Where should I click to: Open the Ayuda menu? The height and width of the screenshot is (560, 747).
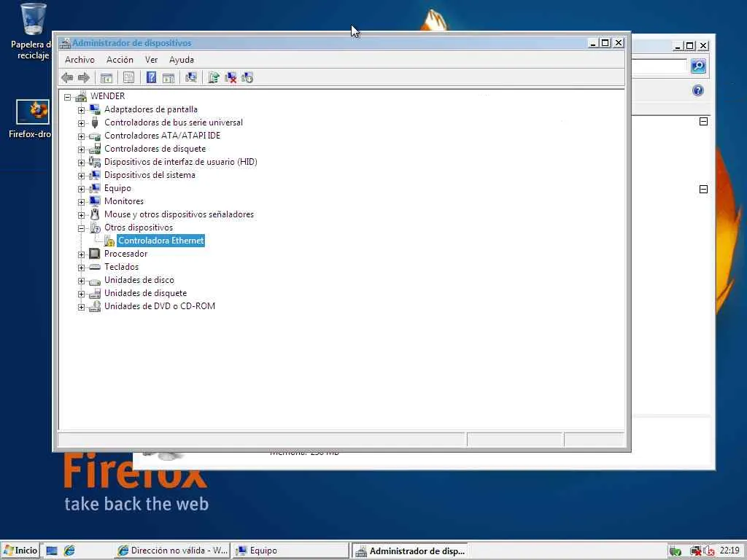(x=182, y=60)
